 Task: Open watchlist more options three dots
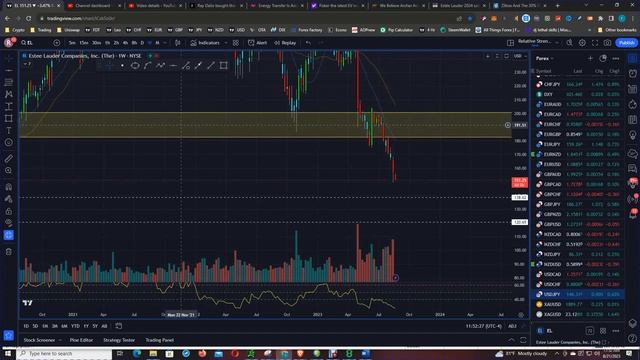[616, 58]
